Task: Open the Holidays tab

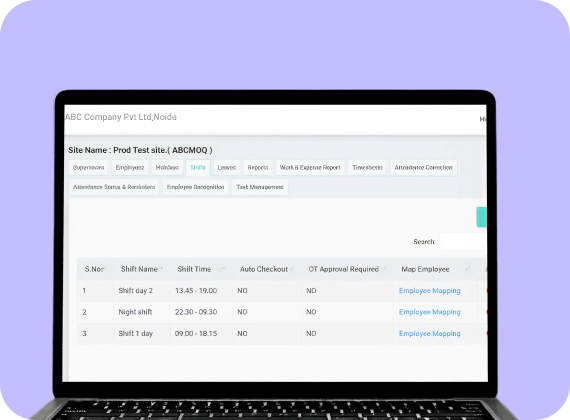Action: [167, 168]
